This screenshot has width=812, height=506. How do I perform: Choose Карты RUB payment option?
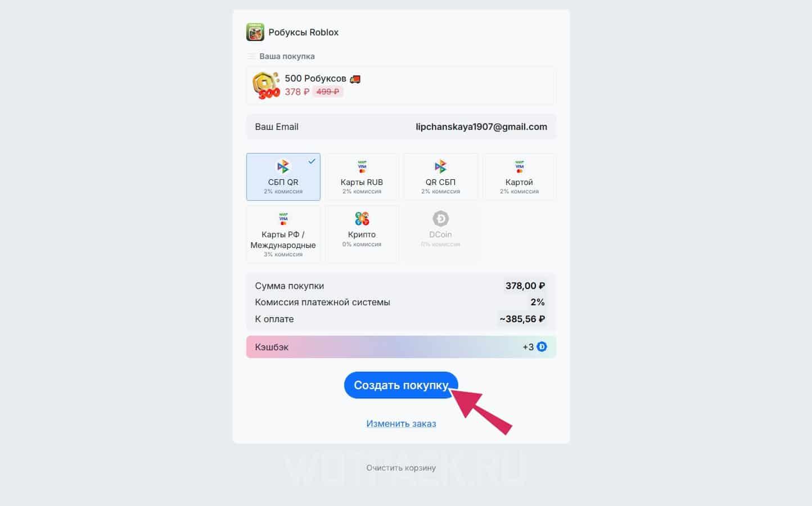pyautogui.click(x=362, y=177)
